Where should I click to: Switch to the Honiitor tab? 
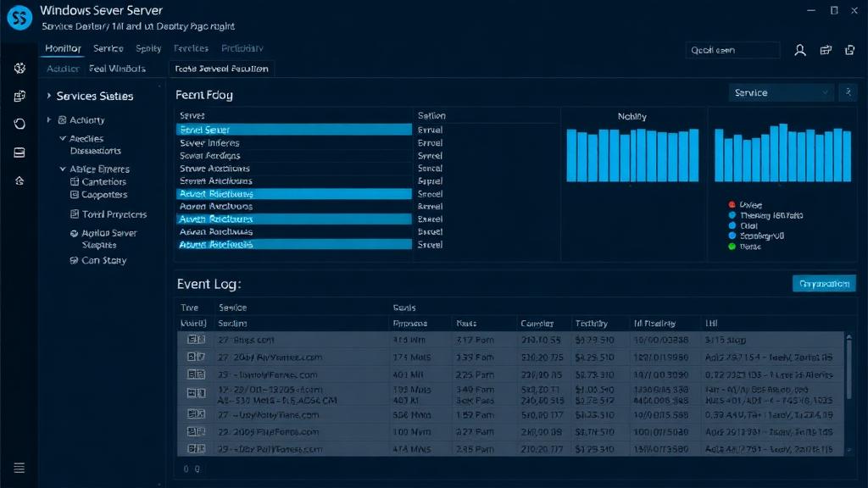point(63,49)
